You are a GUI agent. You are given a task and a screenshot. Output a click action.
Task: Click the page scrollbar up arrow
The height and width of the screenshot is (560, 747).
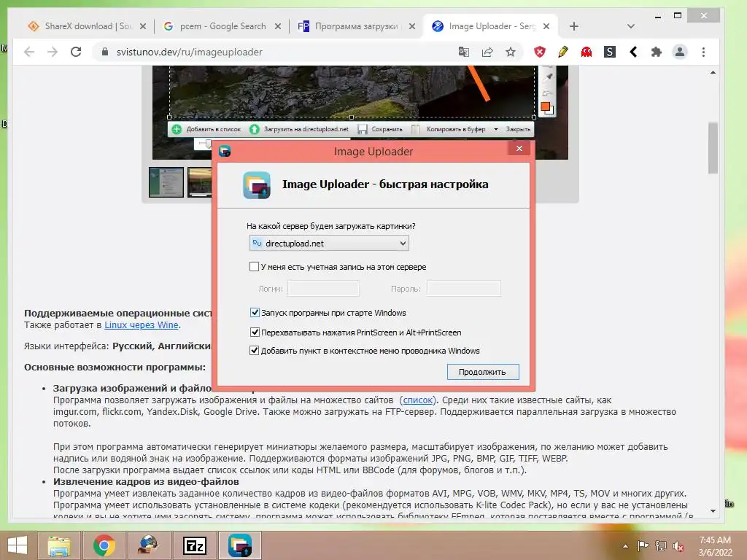point(713,72)
